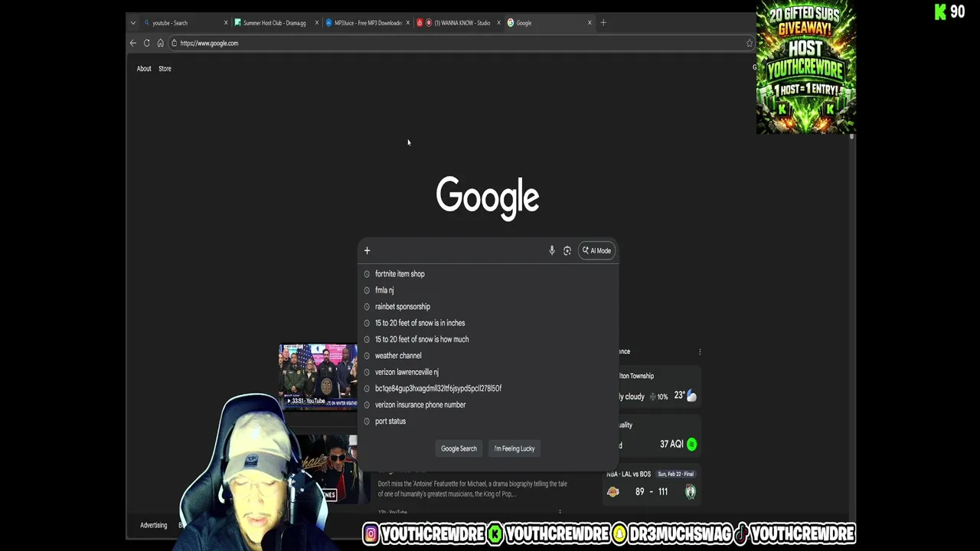Pick '15 to 20 feet of snow is in inches'
980x551 pixels.
click(x=488, y=323)
